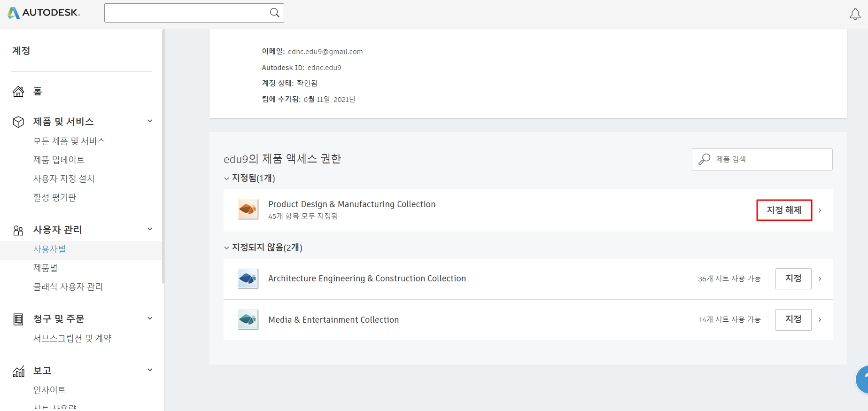Click the billing and orders document icon

click(18, 319)
